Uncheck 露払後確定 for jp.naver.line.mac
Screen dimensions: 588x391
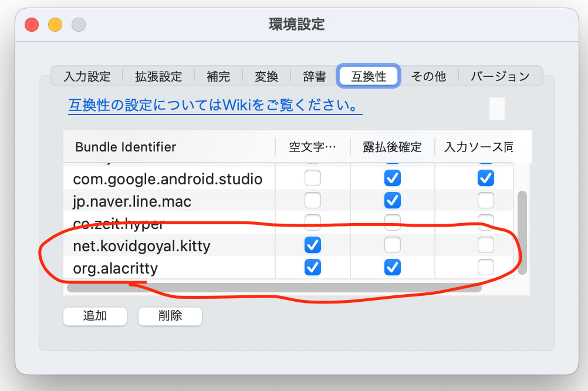tap(392, 200)
